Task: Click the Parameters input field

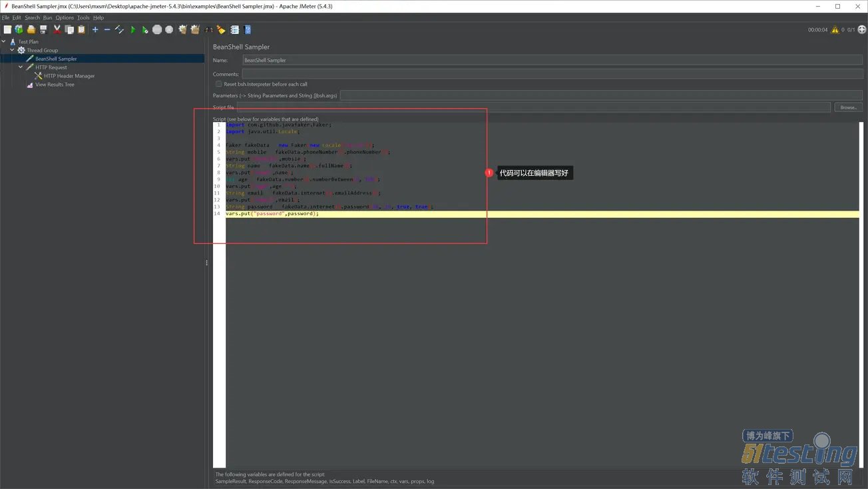Action: 601,95
